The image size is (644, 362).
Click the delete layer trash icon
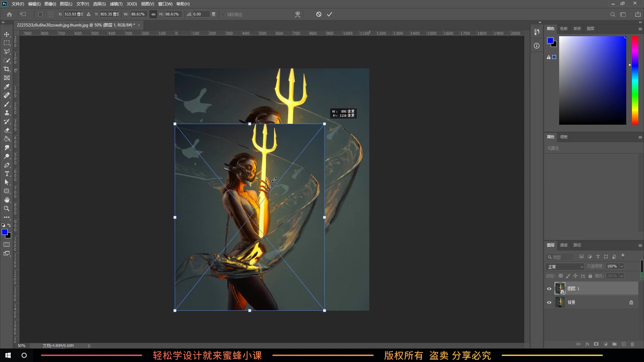[x=632, y=344]
